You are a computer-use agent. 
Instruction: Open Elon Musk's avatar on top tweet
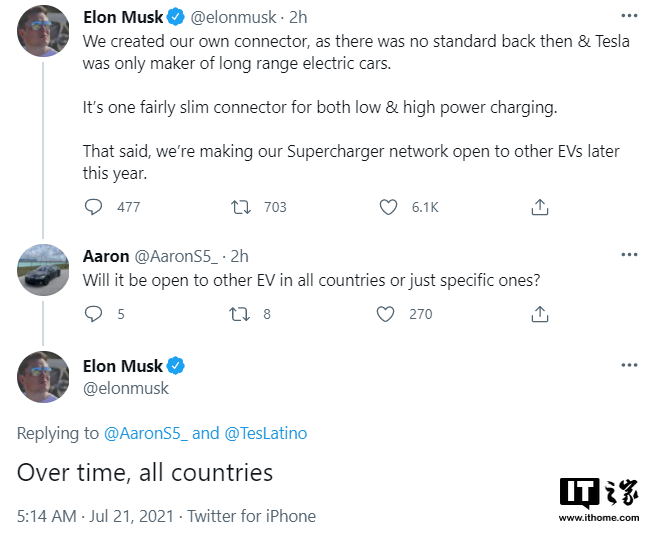[44, 30]
